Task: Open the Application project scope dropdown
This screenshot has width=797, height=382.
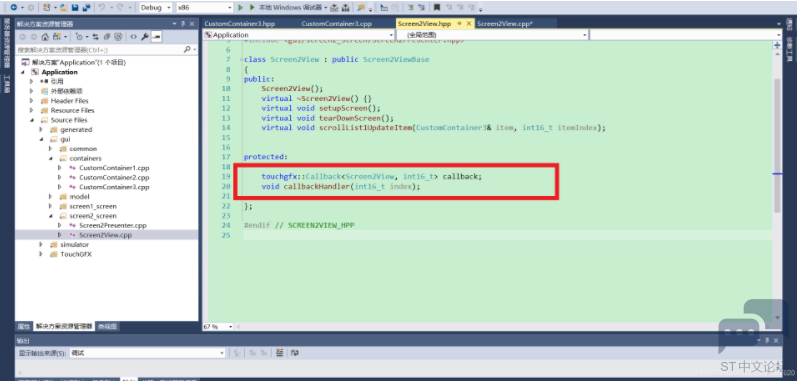Action: coord(298,35)
